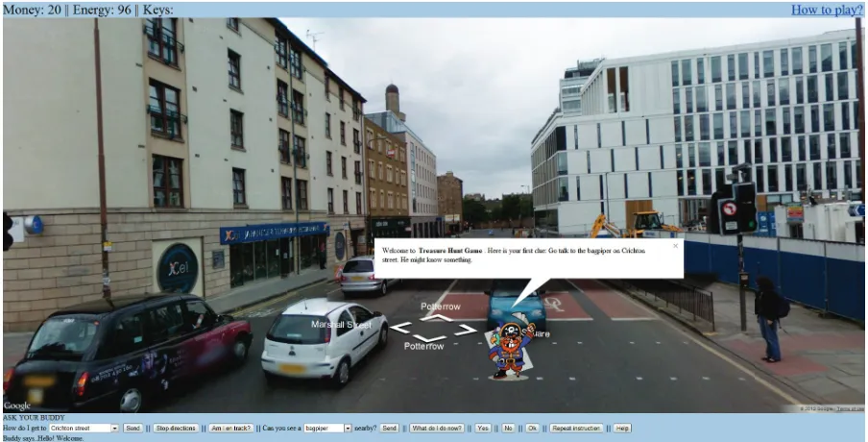Close the welcome clue speech bubble
The width and height of the screenshot is (868, 442).
click(x=675, y=245)
